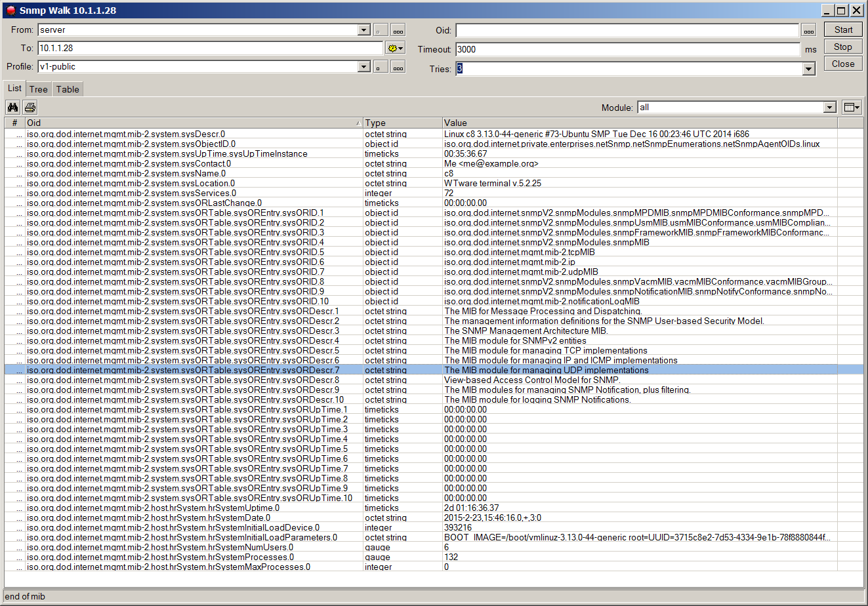Image resolution: width=868 pixels, height=606 pixels.
Task: Open the Module dropdown set to all
Action: 829,108
